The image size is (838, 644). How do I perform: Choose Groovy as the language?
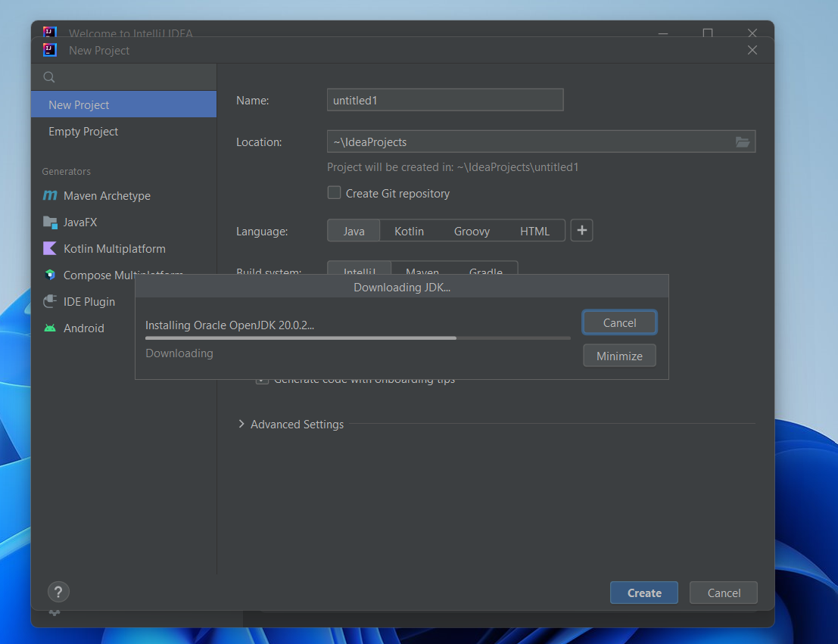[x=472, y=231]
